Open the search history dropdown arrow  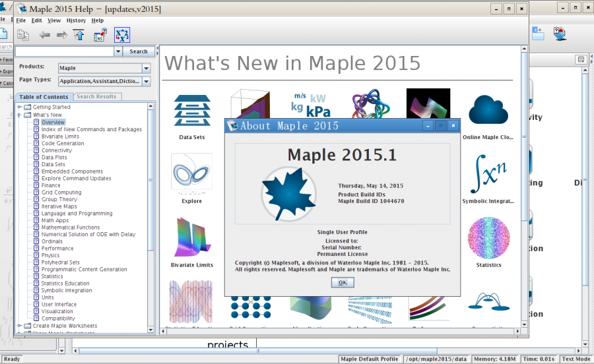(118, 51)
